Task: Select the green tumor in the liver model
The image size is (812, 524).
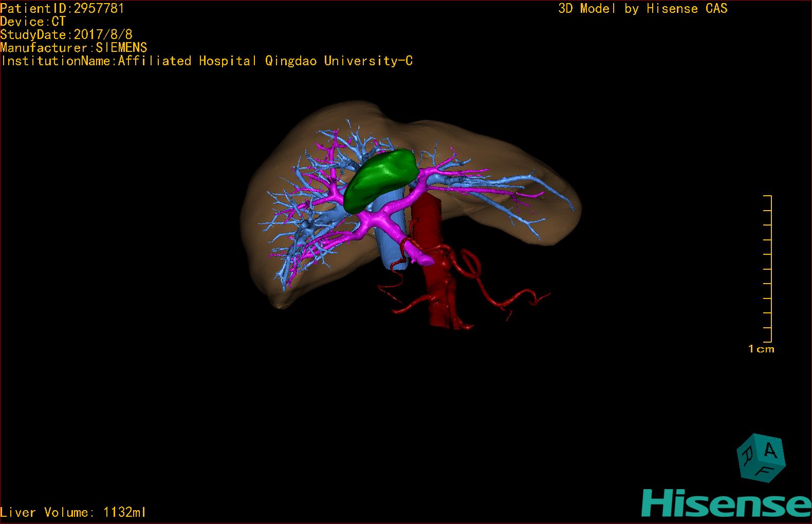Action: point(381,178)
